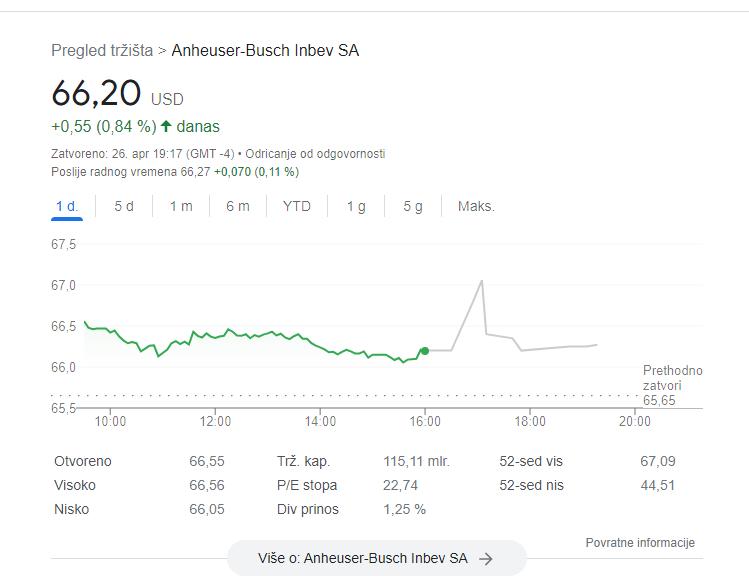Image resolution: width=749 pixels, height=587 pixels.
Task: Click the Anheuser-Busch Inbev SA title
Action: coord(265,50)
